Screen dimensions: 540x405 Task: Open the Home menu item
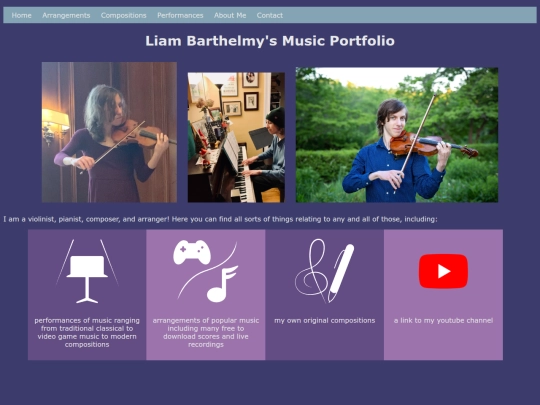(x=21, y=15)
